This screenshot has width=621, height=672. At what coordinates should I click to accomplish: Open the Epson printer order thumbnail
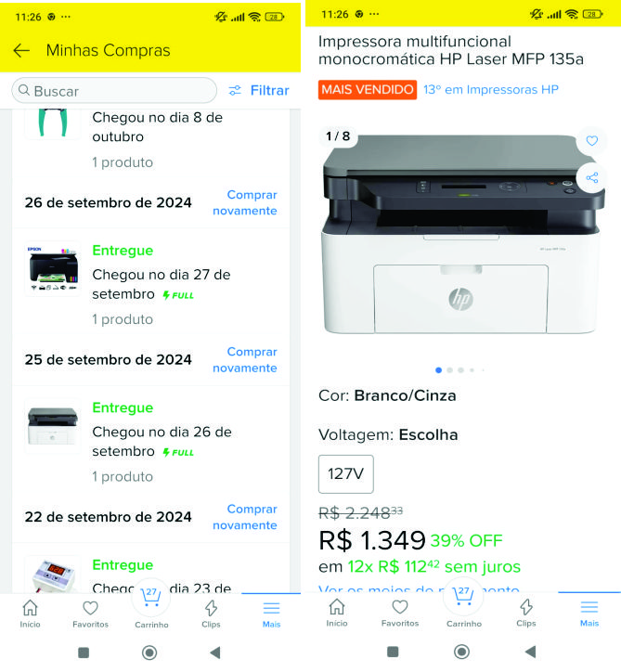click(x=53, y=268)
